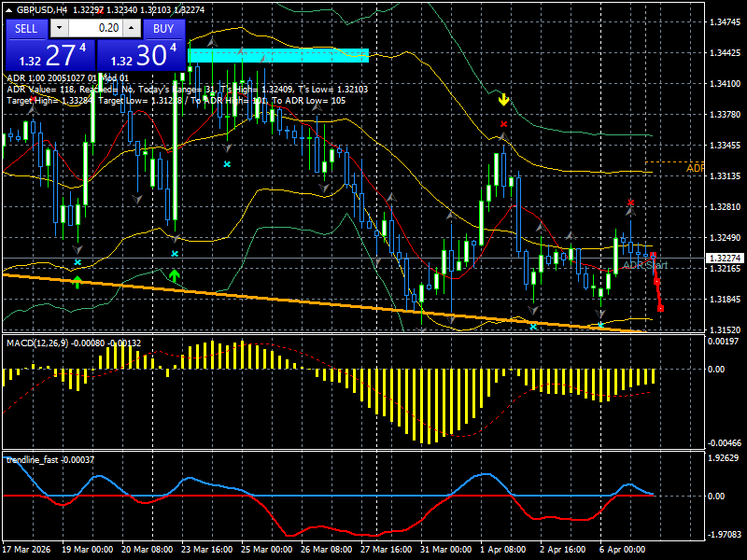
Task: Collapse the one-click trading panel triangle
Action: [x=9, y=9]
